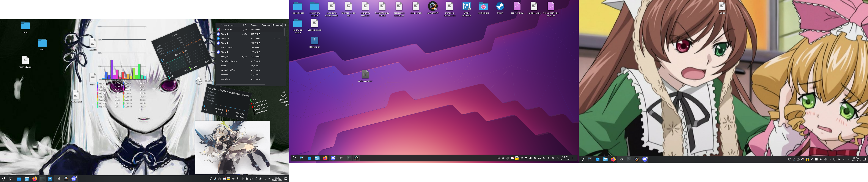
Task: Sort processes by the Память column
Action: 255,25
